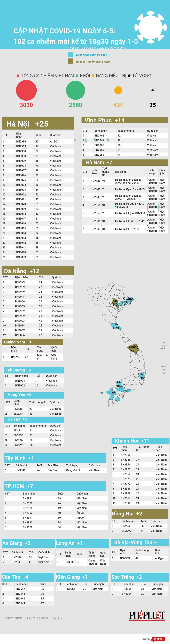Viewport: 170px width, 644px height.
Task: Open the infogram link in the footer
Action: [x=158, y=639]
